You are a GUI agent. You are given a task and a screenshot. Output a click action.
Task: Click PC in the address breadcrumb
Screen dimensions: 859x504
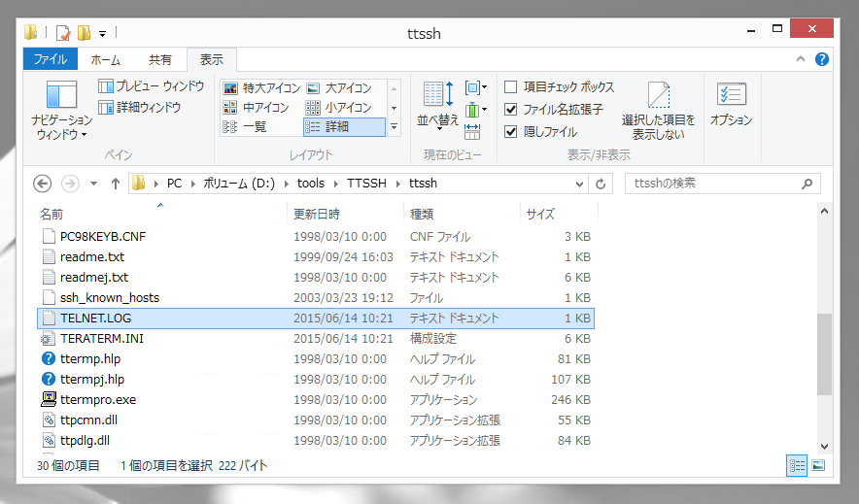(x=174, y=184)
